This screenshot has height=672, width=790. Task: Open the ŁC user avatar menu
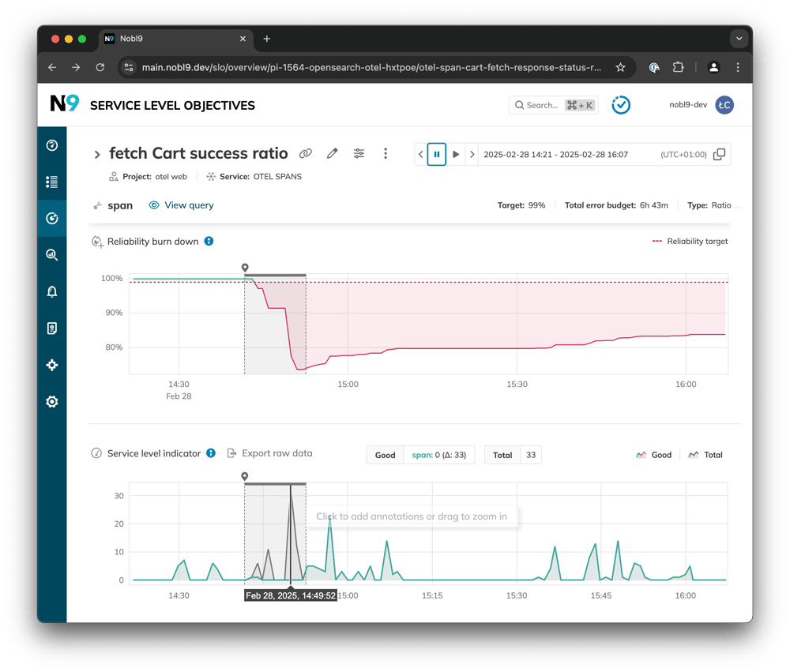(724, 105)
